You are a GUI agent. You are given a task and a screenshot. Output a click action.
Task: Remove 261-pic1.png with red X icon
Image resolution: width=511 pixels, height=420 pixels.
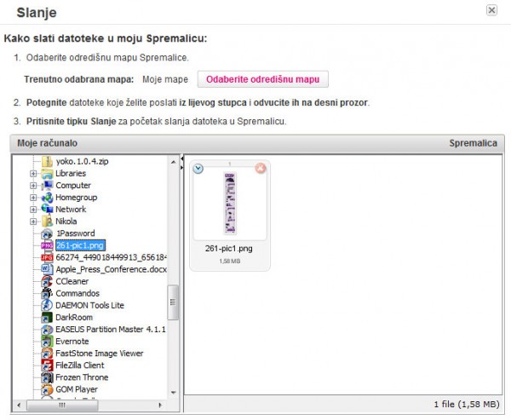tap(261, 169)
